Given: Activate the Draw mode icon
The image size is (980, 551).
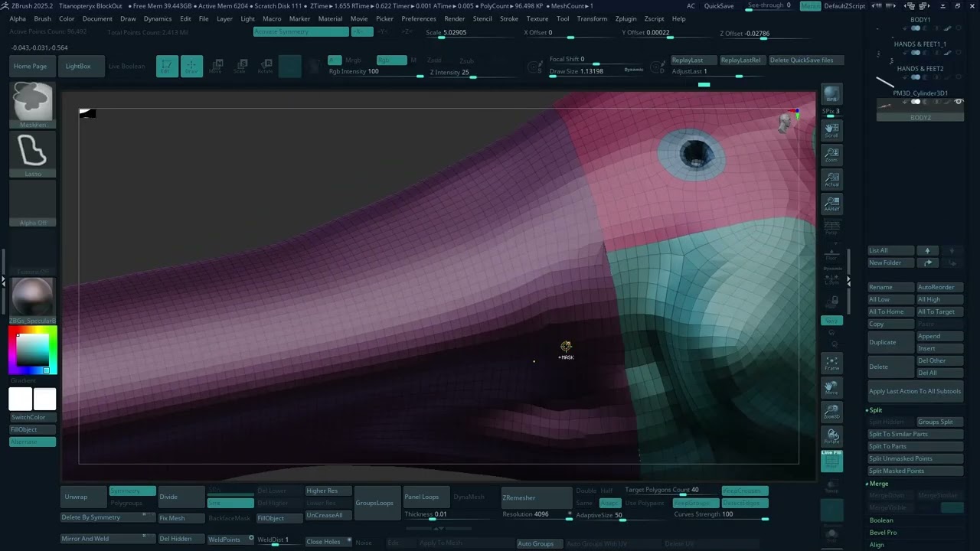Looking at the screenshot, I should pos(191,67).
